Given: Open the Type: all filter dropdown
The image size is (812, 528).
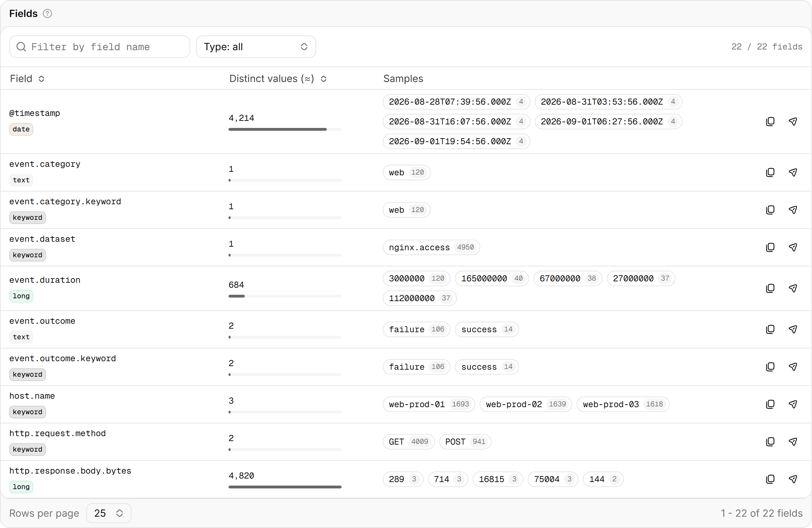Looking at the screenshot, I should click(256, 47).
